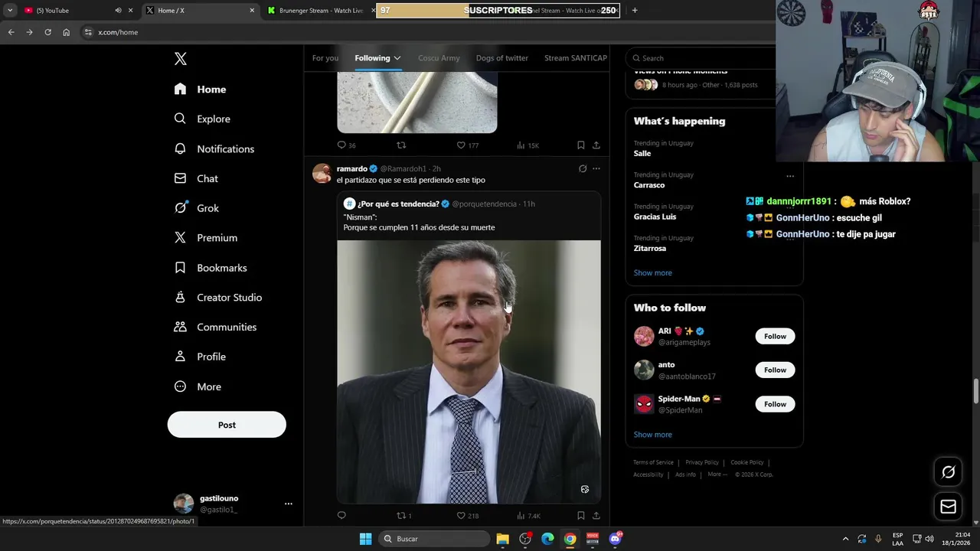
Task: Click the Communities sidebar icon
Action: click(x=180, y=327)
